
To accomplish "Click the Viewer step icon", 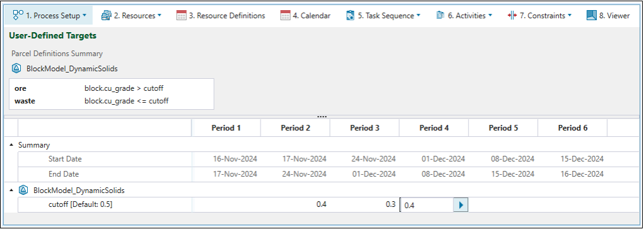I will (x=592, y=16).
